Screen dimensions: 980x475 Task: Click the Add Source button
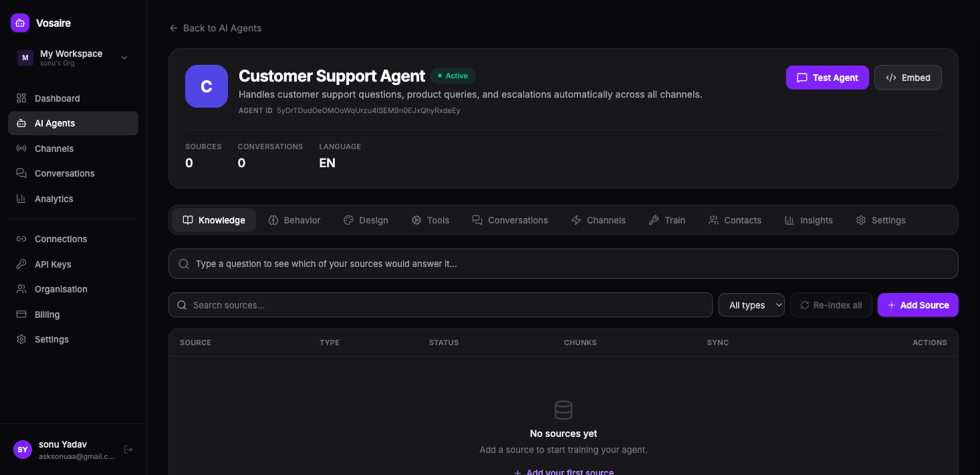[918, 305]
